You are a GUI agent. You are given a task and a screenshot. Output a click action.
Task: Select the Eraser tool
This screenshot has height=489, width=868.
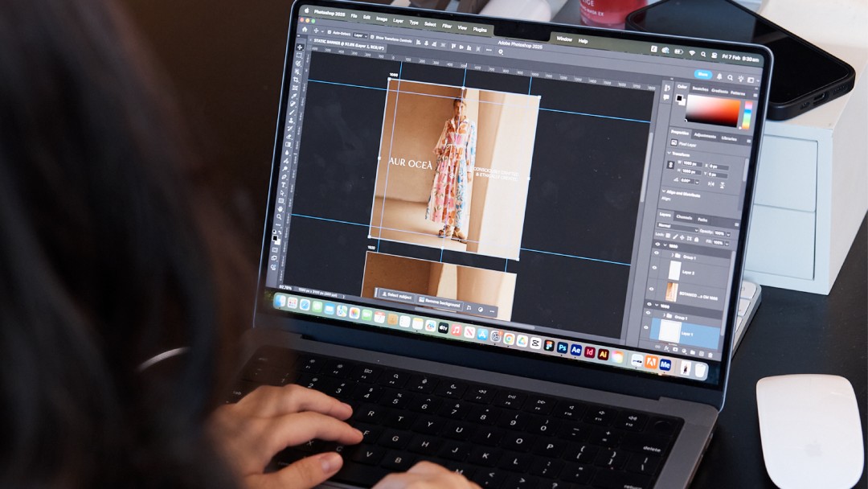coord(289,136)
